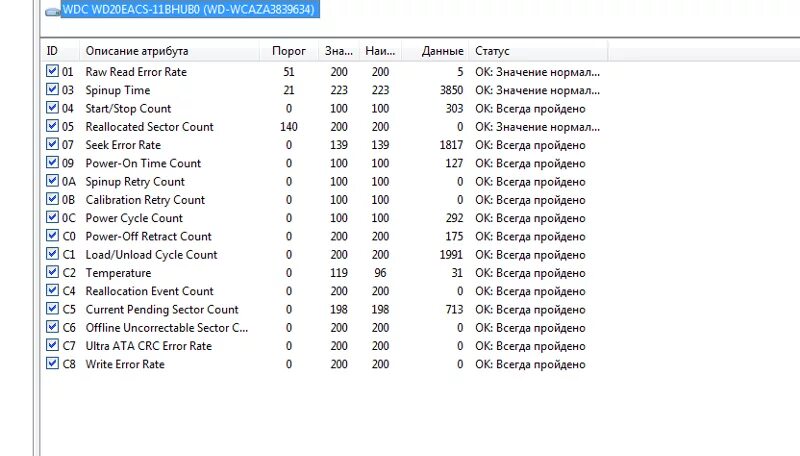Click Raw Read Error Rate status text
The width and height of the screenshot is (800, 456).
coord(537,72)
